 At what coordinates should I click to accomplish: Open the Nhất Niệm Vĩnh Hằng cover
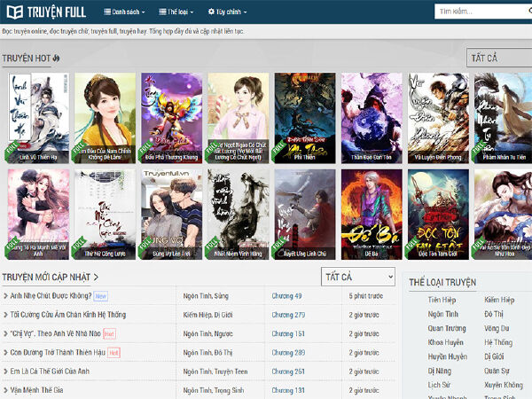(x=239, y=215)
